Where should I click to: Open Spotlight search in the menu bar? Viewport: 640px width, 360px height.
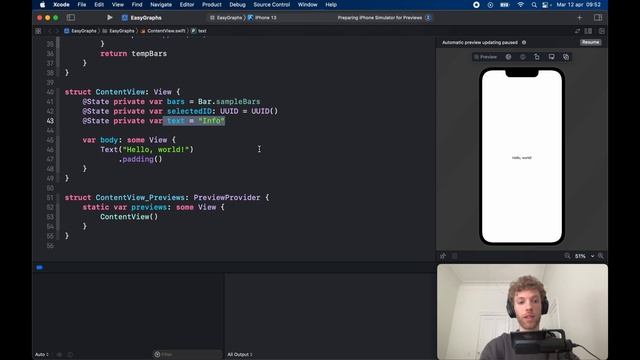[x=534, y=5]
